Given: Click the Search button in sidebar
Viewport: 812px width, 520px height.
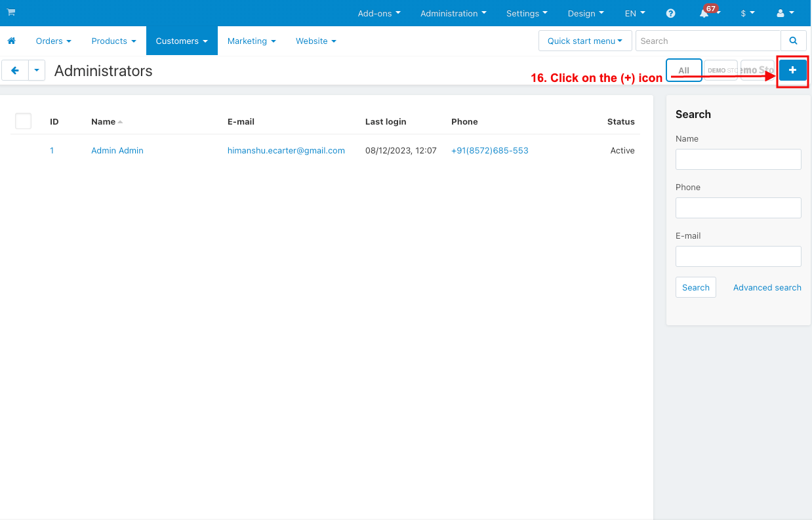Looking at the screenshot, I should [696, 287].
